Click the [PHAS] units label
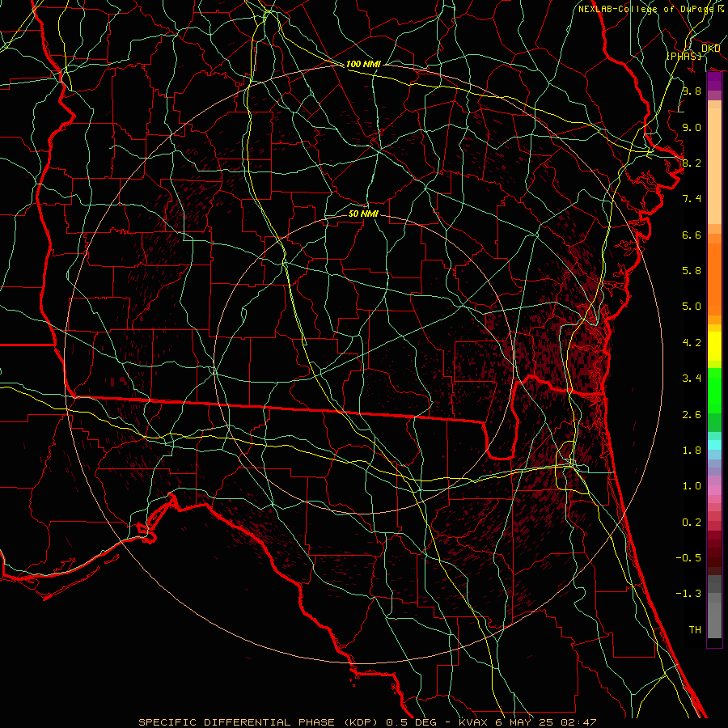Image resolution: width=728 pixels, height=728 pixels. (x=684, y=56)
